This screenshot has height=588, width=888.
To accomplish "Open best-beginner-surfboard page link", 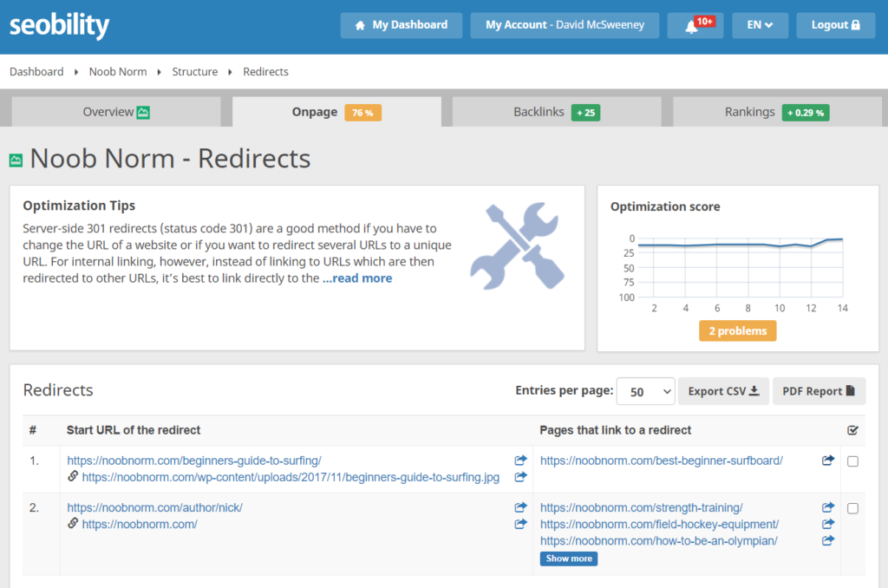I will (662, 461).
